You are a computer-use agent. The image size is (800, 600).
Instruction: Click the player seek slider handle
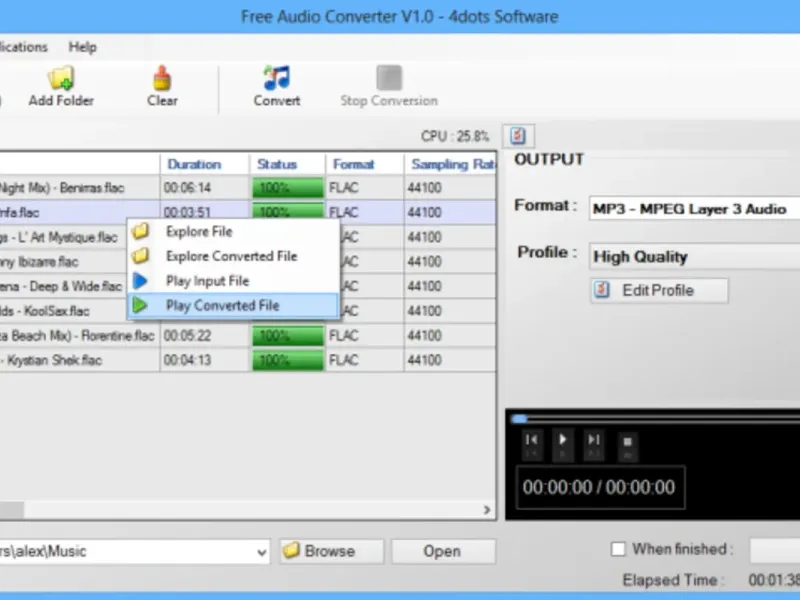click(x=519, y=419)
